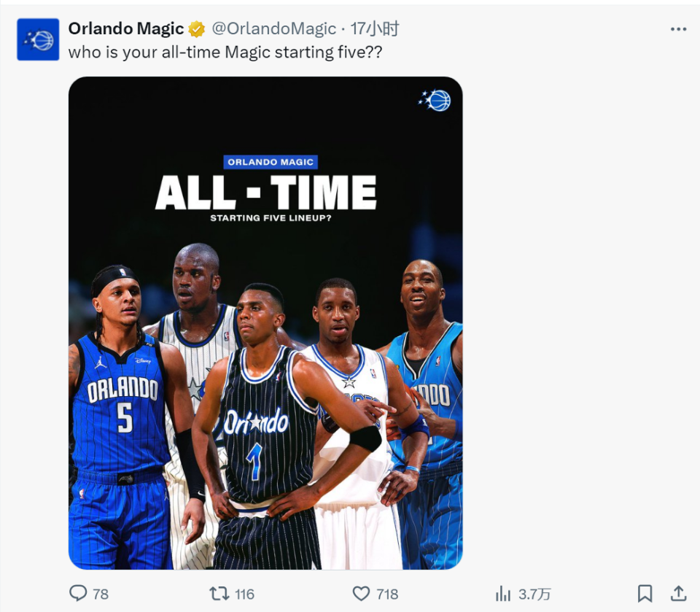Toggle the bookmark icon for this tweet
700x612 pixels.
coord(645,593)
